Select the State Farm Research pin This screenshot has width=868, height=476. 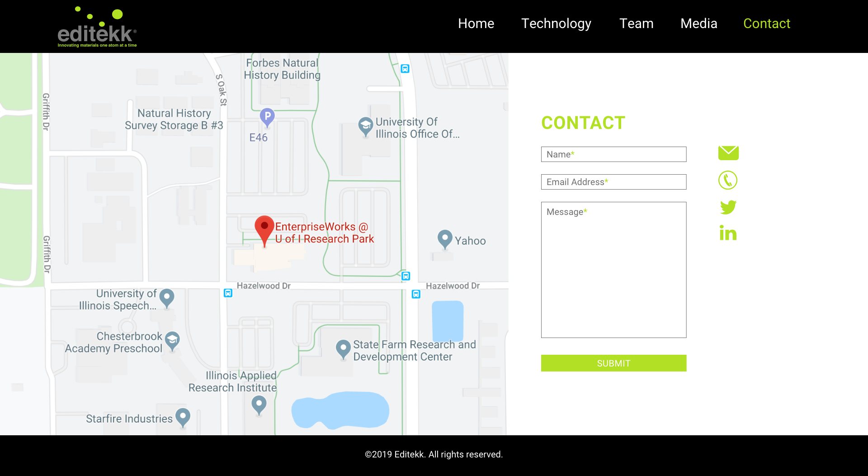[343, 350]
